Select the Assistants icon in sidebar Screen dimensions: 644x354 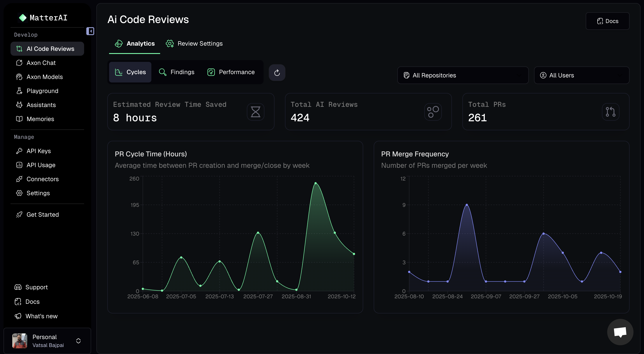[x=19, y=105]
